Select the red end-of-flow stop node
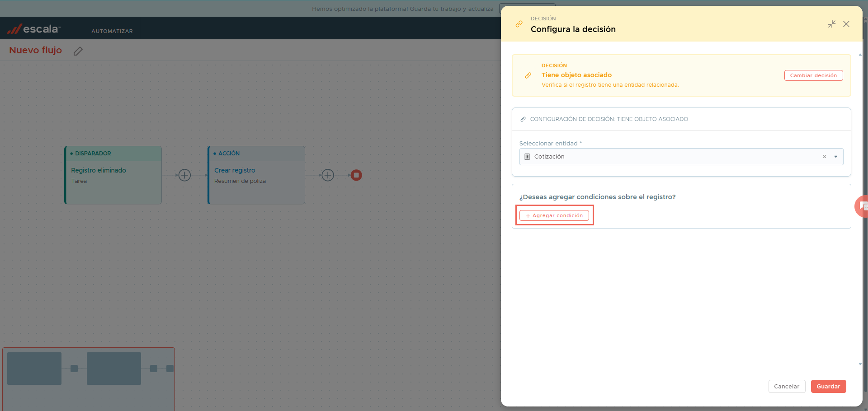Screen dimensions: 868x411 356,175
